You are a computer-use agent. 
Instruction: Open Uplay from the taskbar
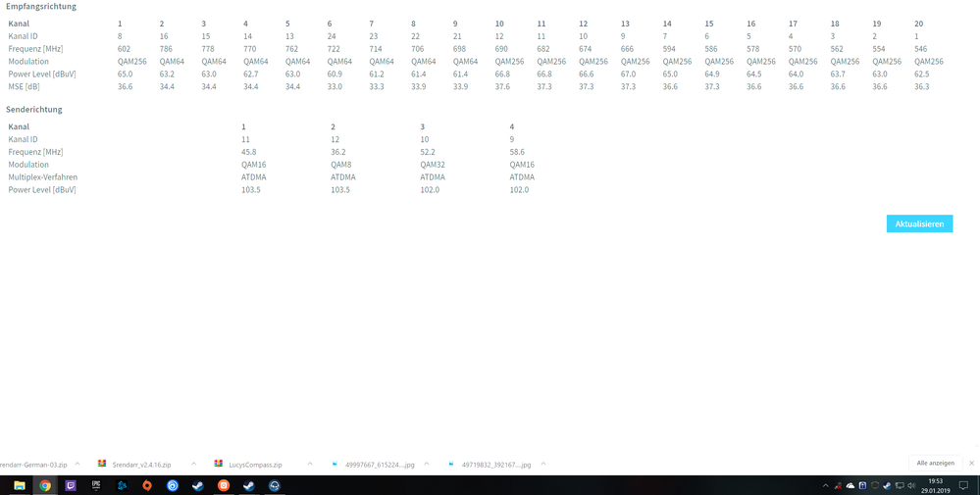[173, 485]
